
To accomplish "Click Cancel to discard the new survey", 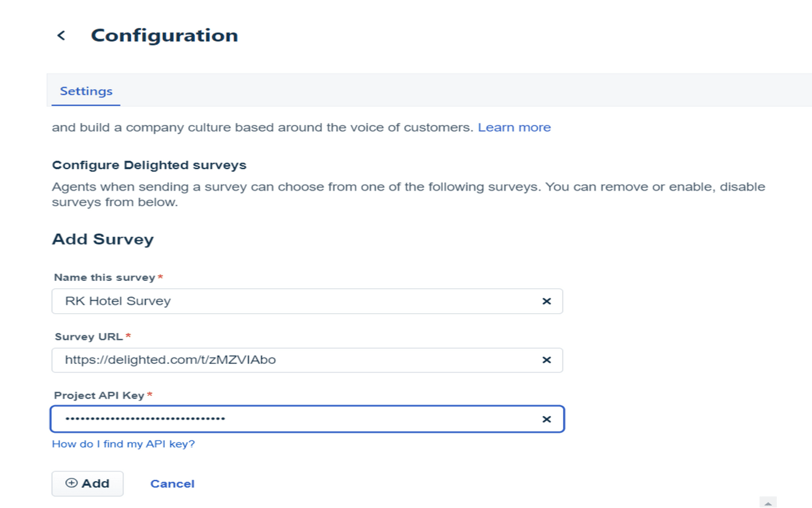I will click(172, 483).
